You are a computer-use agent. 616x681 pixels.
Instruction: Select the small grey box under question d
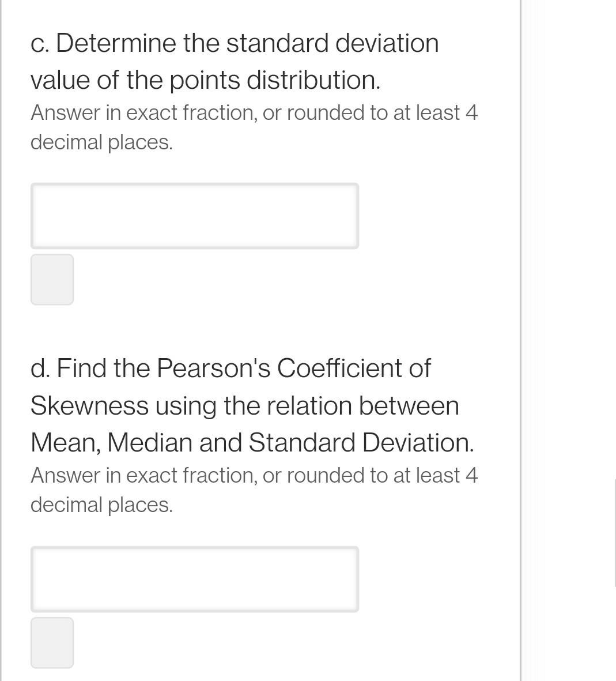tap(52, 642)
